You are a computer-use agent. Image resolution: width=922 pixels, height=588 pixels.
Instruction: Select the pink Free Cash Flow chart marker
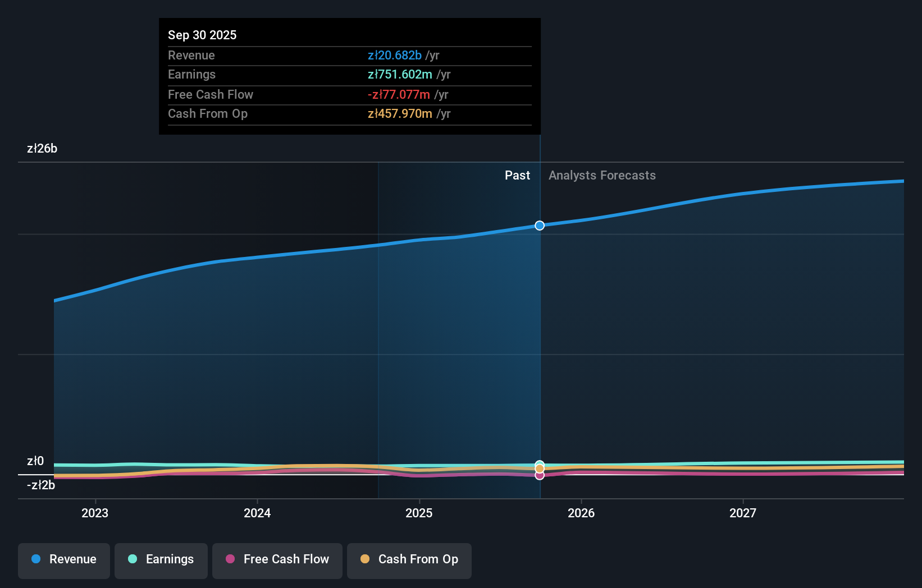click(540, 476)
